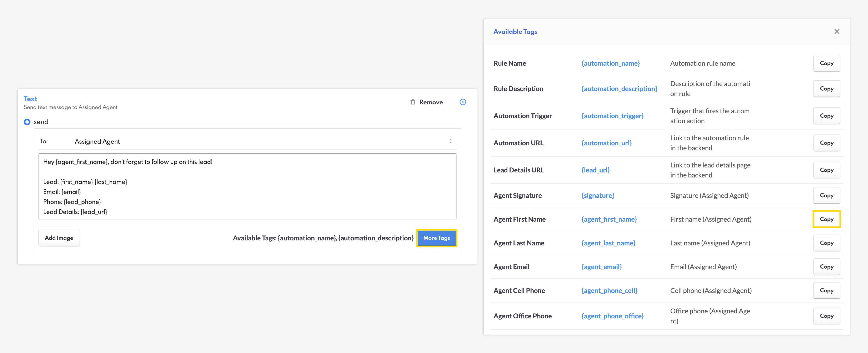Click the 'Lead Details URL' row label
868x353 pixels.
point(519,170)
